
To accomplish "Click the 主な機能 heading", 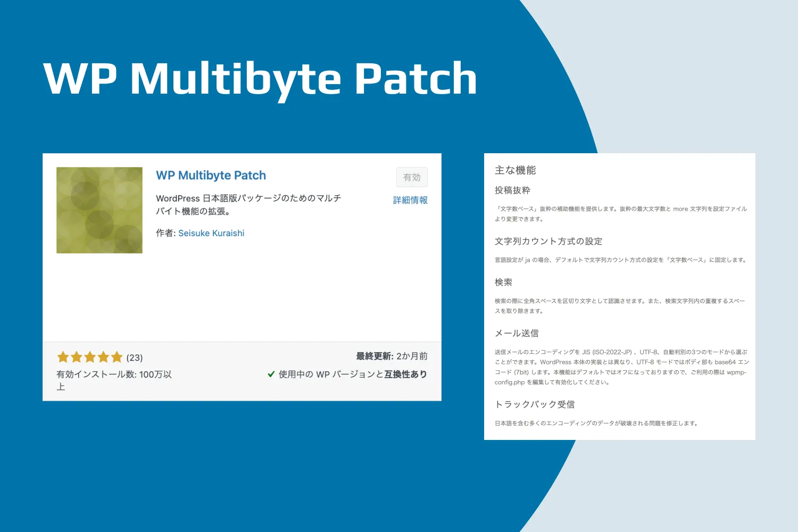I will 515,170.
